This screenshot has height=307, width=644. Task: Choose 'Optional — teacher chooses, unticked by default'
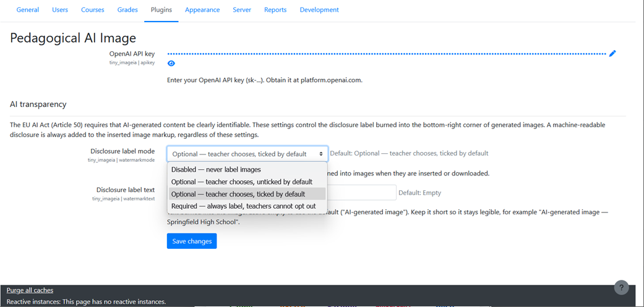(x=247, y=182)
